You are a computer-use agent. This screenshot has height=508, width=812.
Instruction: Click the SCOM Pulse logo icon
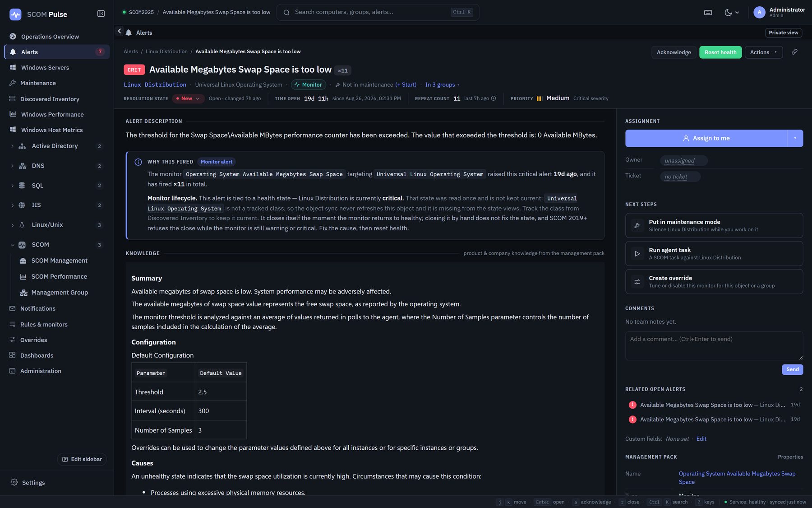click(15, 14)
